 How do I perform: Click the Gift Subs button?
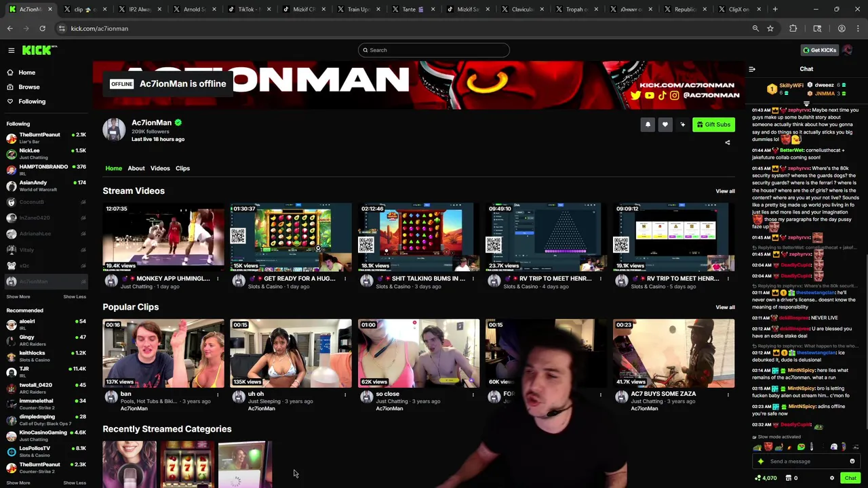point(713,125)
